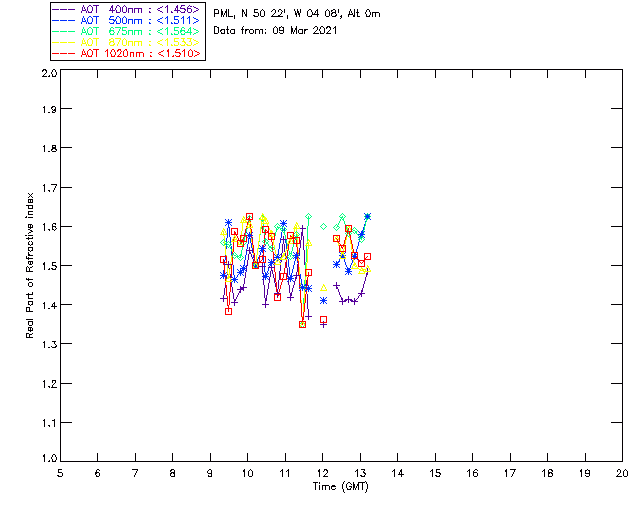Click the 'Real Part of Refractive Index' axis label

pos(30,265)
